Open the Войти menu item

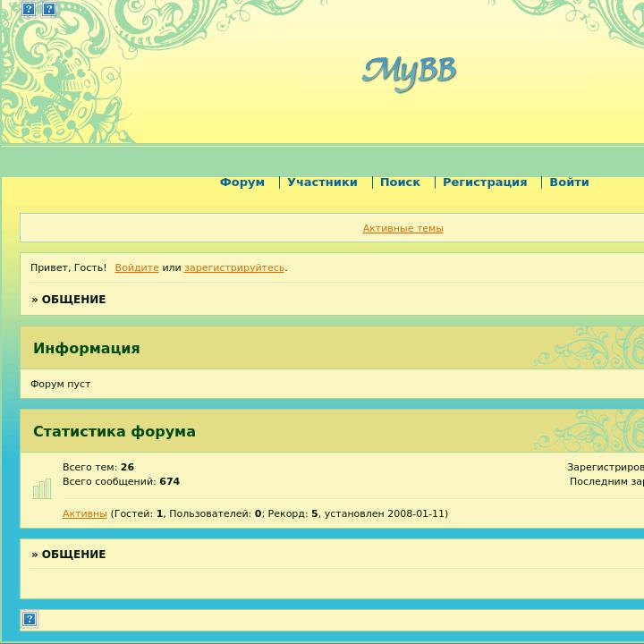point(569,182)
